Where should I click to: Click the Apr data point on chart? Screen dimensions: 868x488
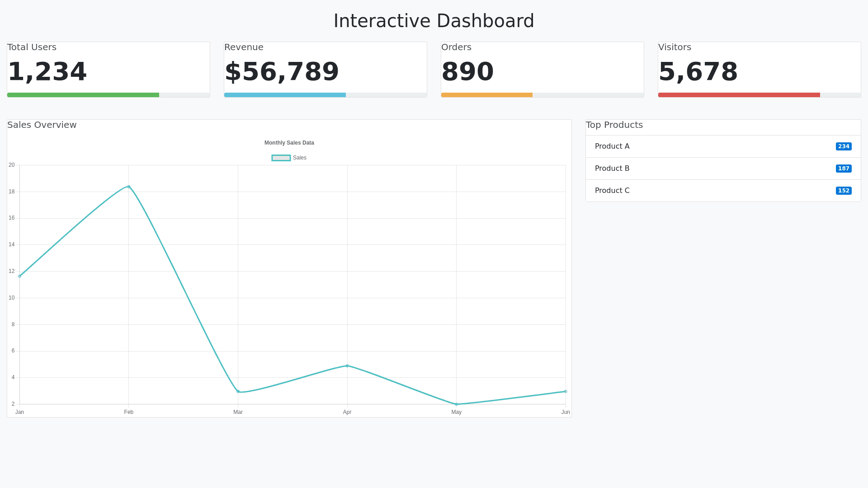[347, 366]
